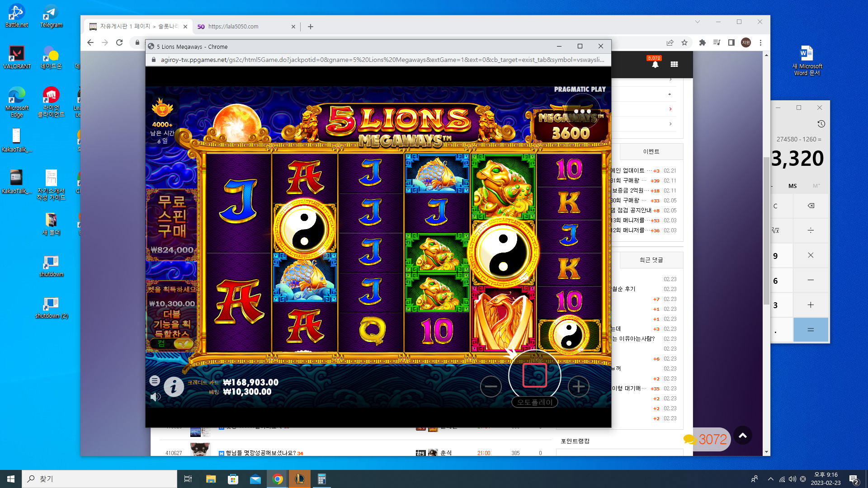Open the Windows notification center
Screen dimensions: 868x488
click(x=854, y=479)
